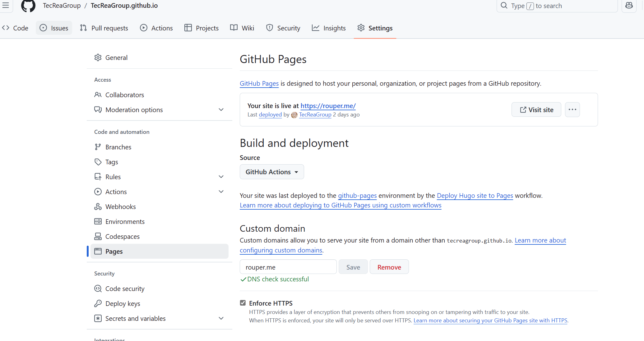Click the Webhooks icon
Screen dimensions: 644x341
tap(98, 206)
